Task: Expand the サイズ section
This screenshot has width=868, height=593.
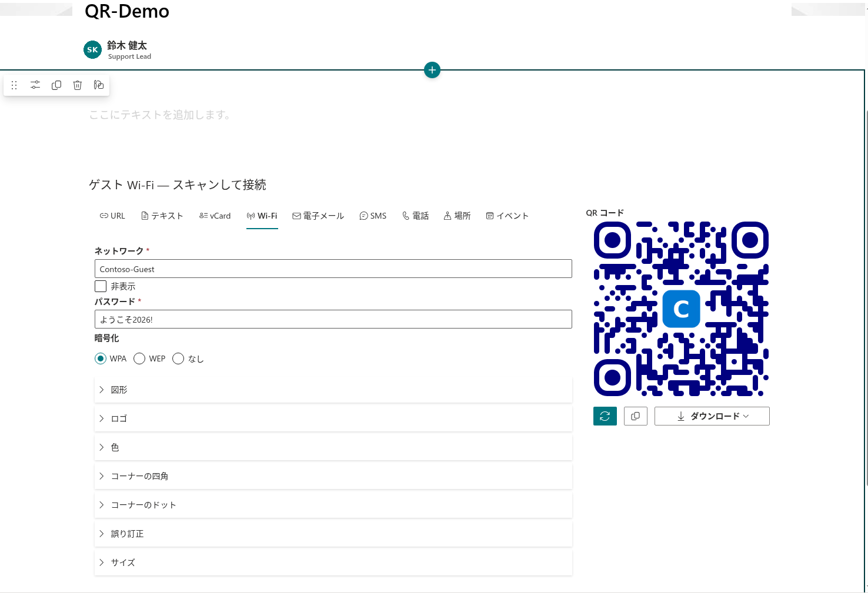Action: pyautogui.click(x=333, y=562)
